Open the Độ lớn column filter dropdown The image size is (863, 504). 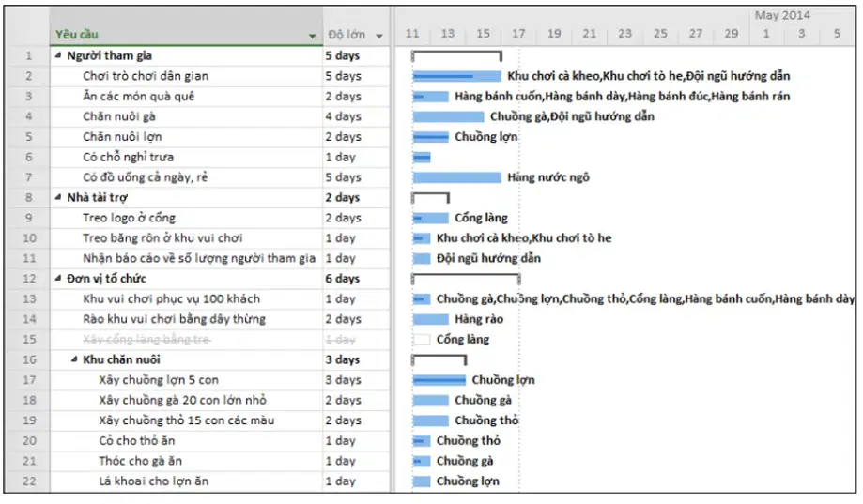coord(379,36)
